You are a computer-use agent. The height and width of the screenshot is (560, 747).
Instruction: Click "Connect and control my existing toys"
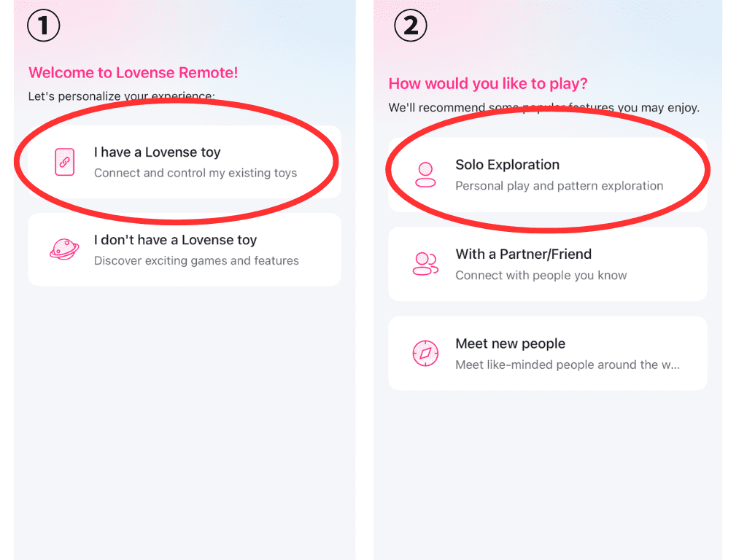pyautogui.click(x=196, y=174)
